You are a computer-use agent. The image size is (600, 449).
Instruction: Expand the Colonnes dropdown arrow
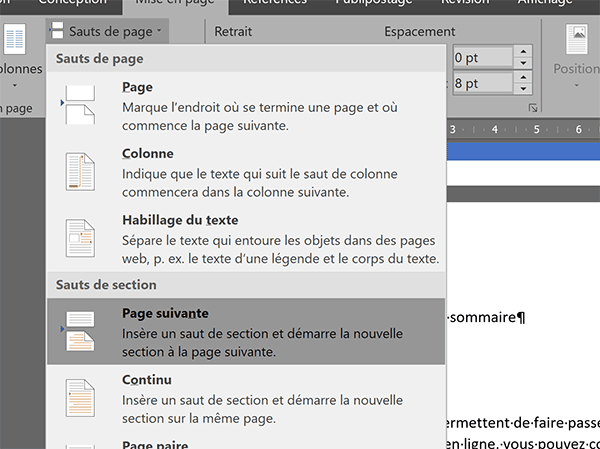(x=15, y=85)
